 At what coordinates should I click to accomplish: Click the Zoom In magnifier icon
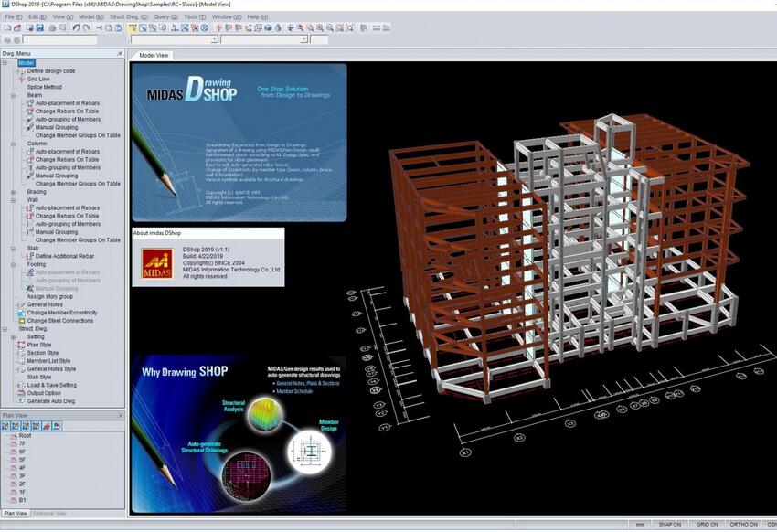[x=320, y=28]
